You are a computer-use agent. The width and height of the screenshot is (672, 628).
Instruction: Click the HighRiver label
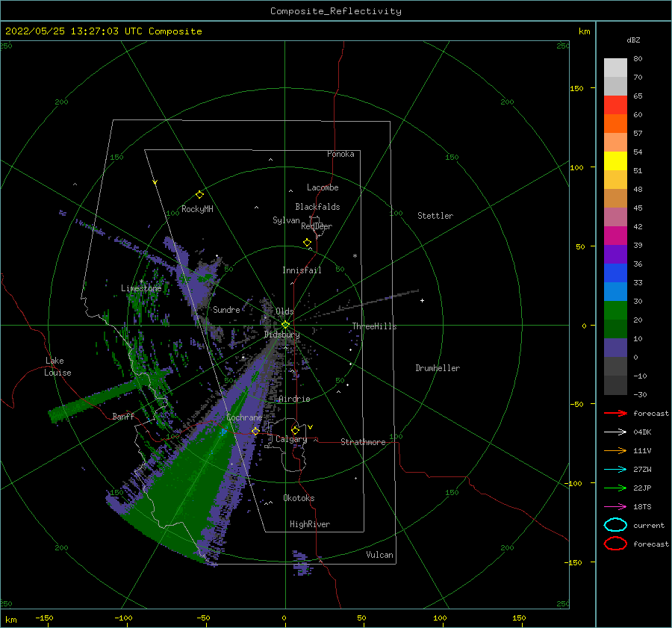310,524
